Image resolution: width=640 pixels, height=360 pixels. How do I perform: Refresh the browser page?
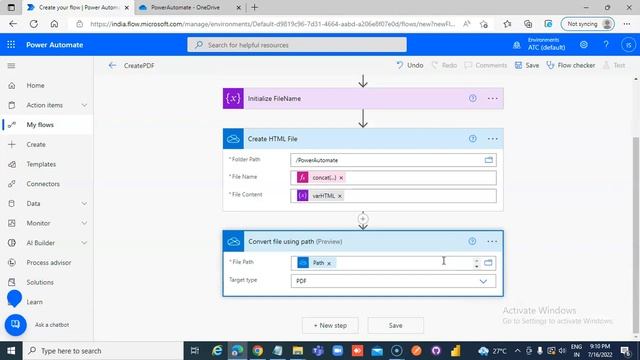pos(33,24)
